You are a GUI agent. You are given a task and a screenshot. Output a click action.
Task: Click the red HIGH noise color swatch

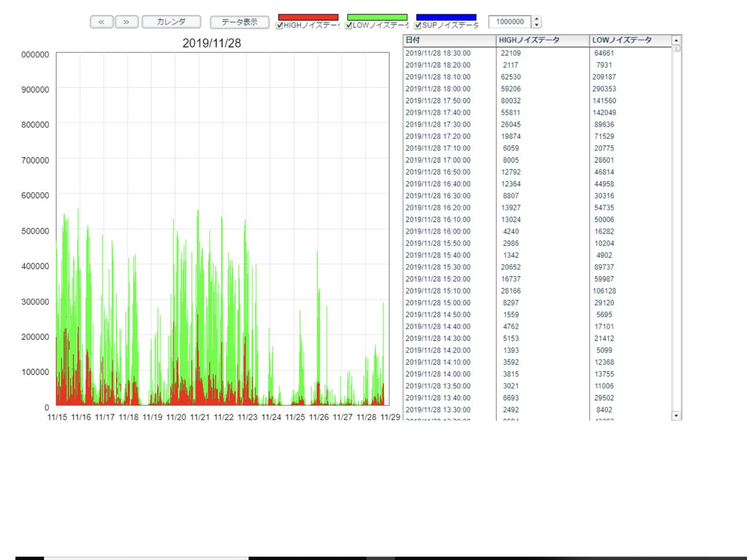click(x=309, y=17)
